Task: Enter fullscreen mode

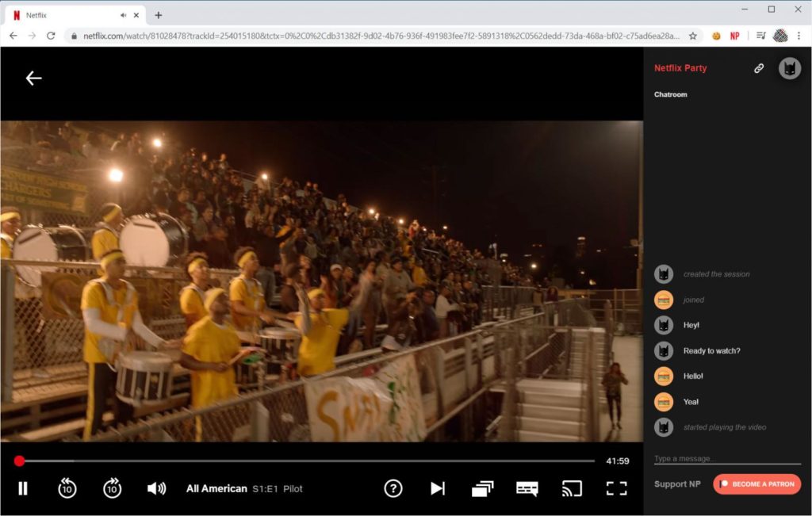Action: tap(616, 488)
